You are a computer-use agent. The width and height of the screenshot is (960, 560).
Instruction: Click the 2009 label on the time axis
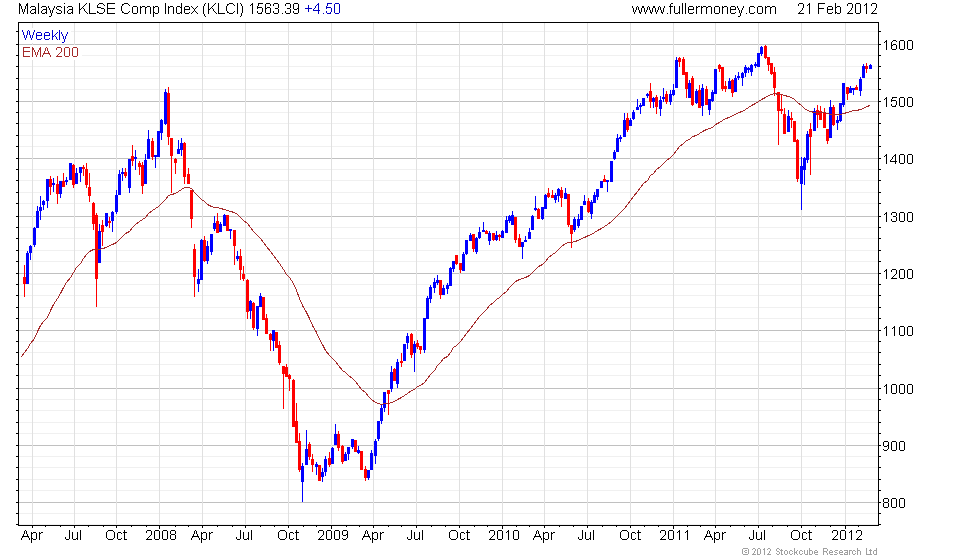(x=332, y=536)
